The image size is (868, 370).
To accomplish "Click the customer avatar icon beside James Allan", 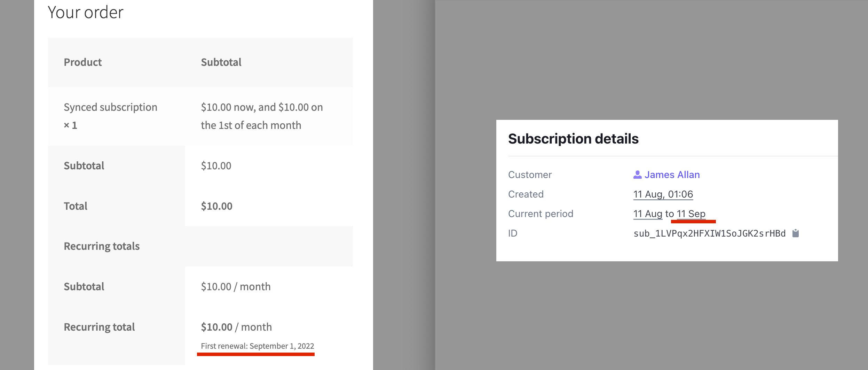I will (x=638, y=174).
